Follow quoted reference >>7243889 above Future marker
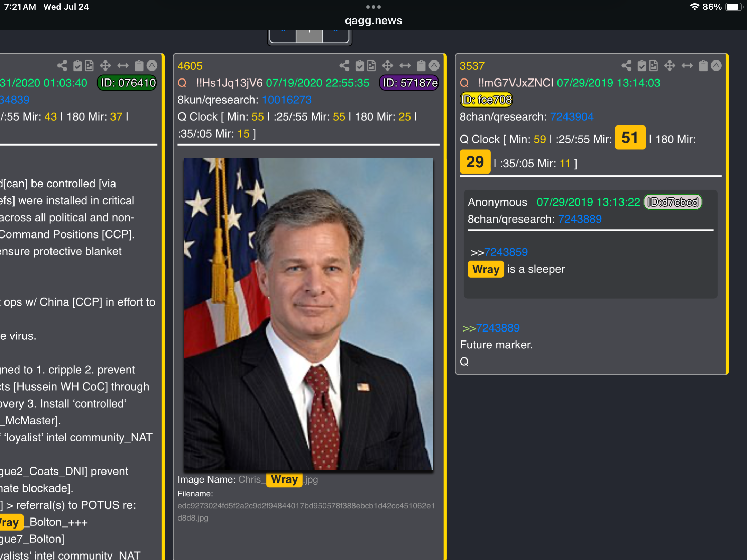Screen dimensions: 747x560 coord(491,328)
